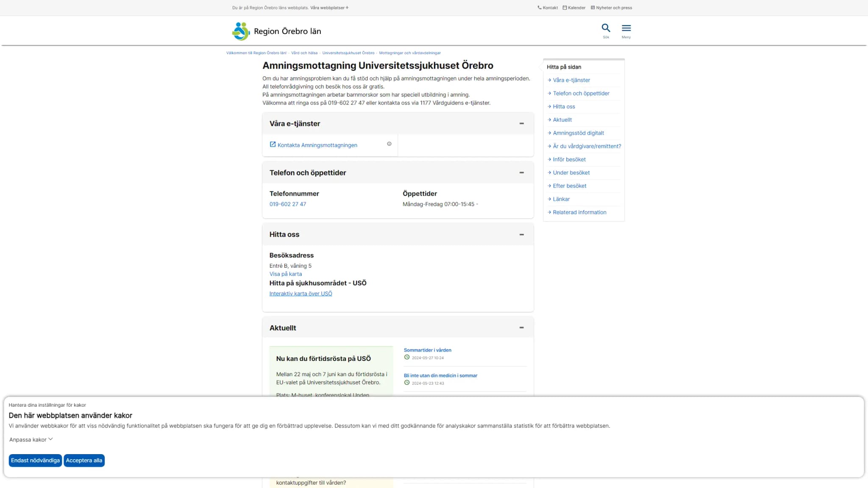Collapse the Hitta oss section
This screenshot has width=868, height=488.
tap(522, 235)
